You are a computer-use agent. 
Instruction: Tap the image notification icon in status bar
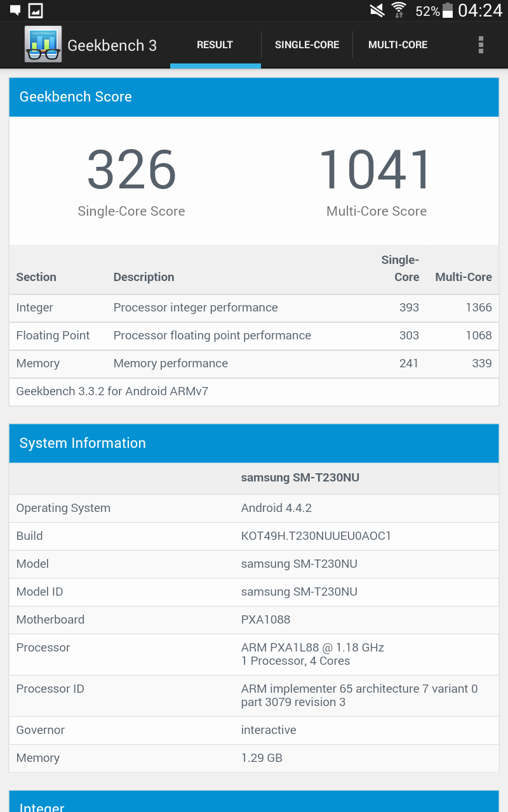point(36,10)
